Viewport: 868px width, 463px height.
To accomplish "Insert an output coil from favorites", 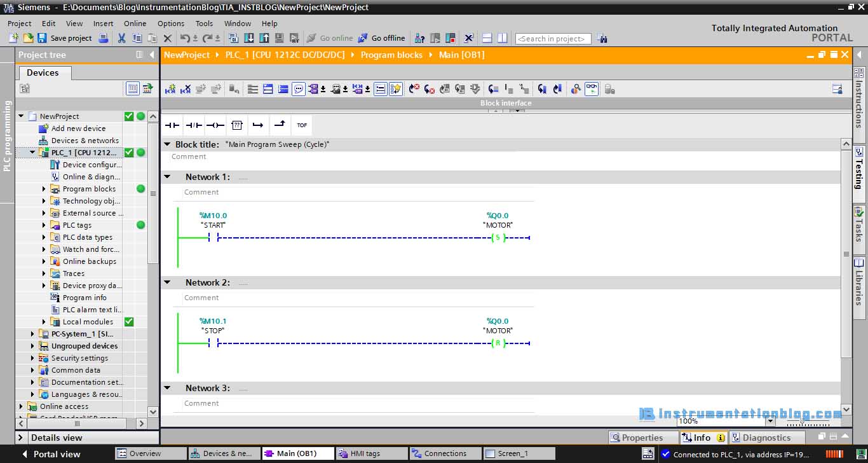I will pos(215,125).
